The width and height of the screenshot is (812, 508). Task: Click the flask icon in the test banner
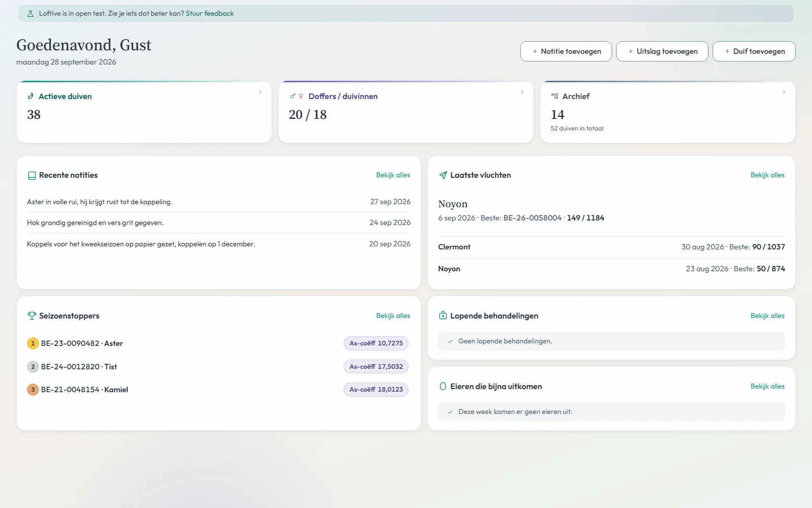click(x=30, y=14)
